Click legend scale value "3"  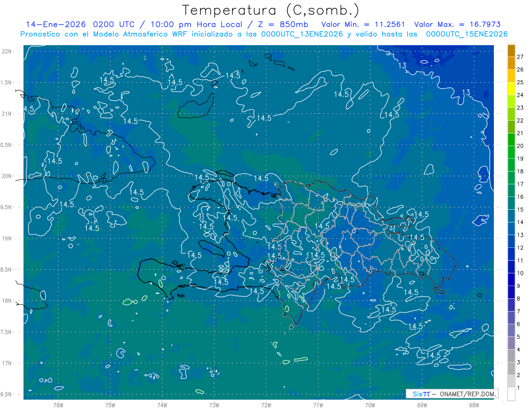(519, 363)
